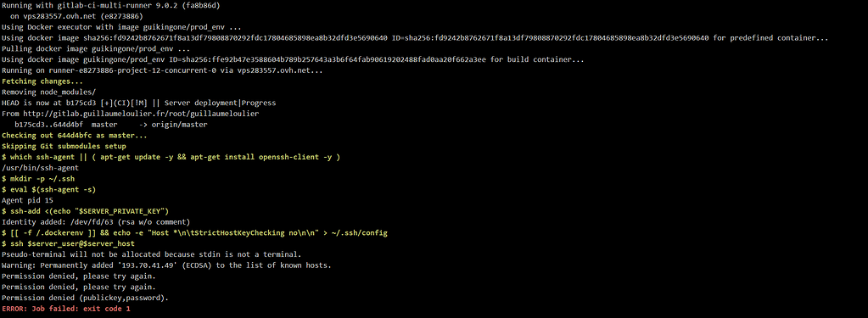The image size is (868, 318).
Task: Click the 'HEAD is now at b175cd3' line
Action: 138,103
